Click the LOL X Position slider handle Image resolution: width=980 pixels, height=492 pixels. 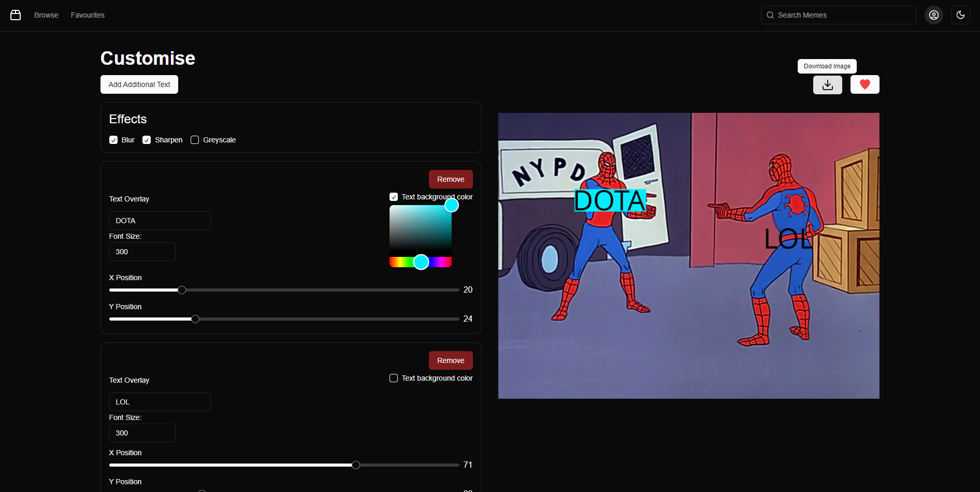pyautogui.click(x=356, y=465)
